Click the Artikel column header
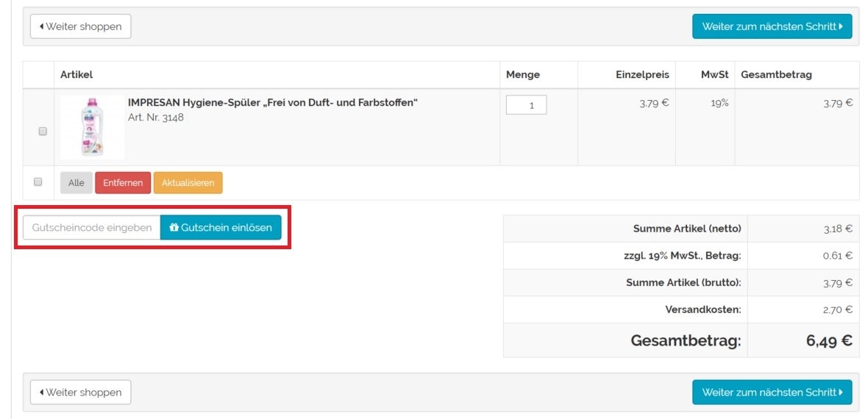Viewport: 868px width, 419px height. coord(77,75)
